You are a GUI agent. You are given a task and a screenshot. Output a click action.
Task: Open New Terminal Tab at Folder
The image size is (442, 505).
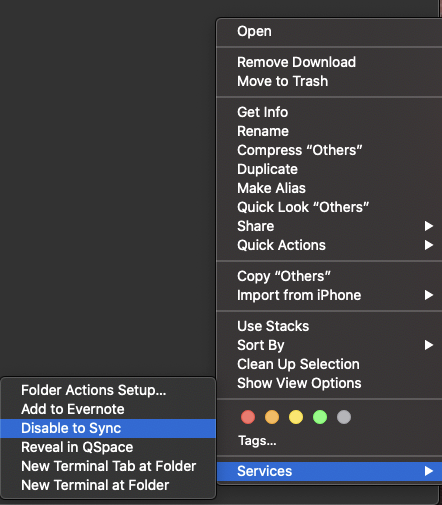(x=108, y=466)
